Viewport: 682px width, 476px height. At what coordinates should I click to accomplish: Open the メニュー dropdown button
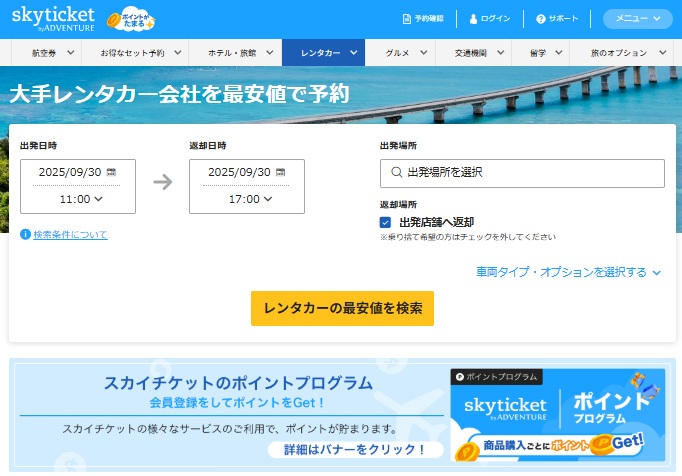[638, 19]
